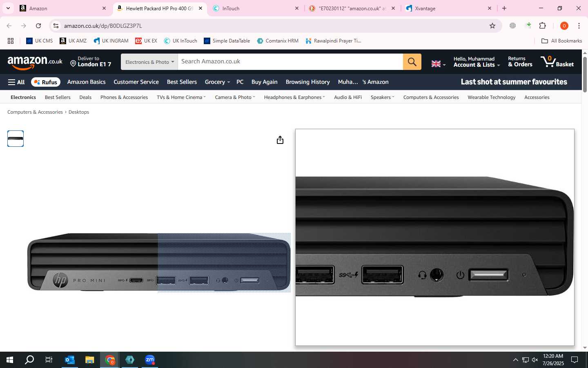
Task: Click the browser reload button
Action: pos(38,26)
